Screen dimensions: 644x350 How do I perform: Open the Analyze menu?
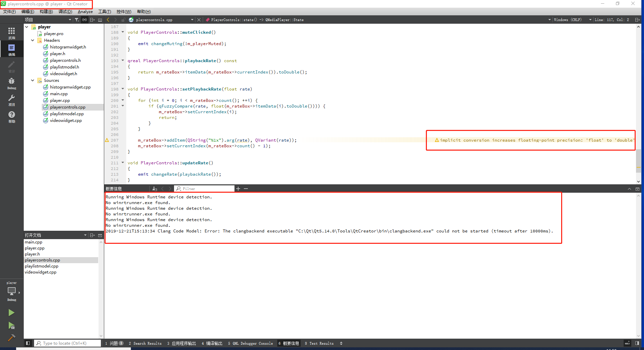[85, 12]
